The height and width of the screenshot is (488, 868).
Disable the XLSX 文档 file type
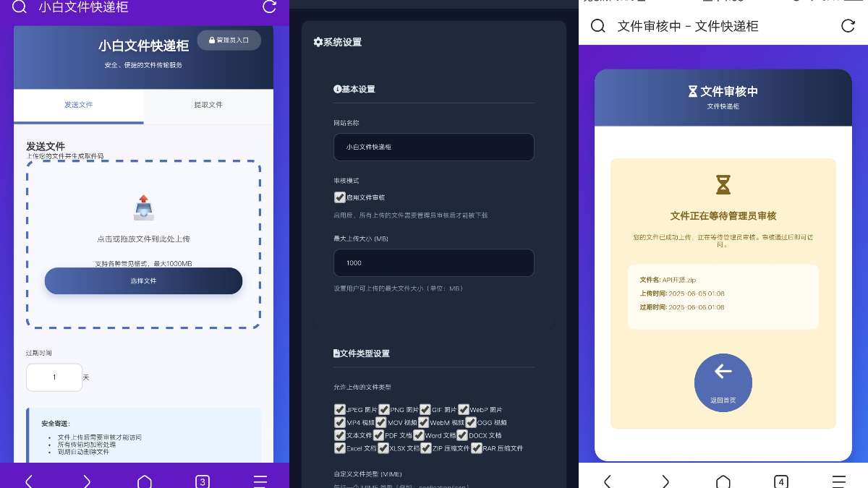[383, 448]
